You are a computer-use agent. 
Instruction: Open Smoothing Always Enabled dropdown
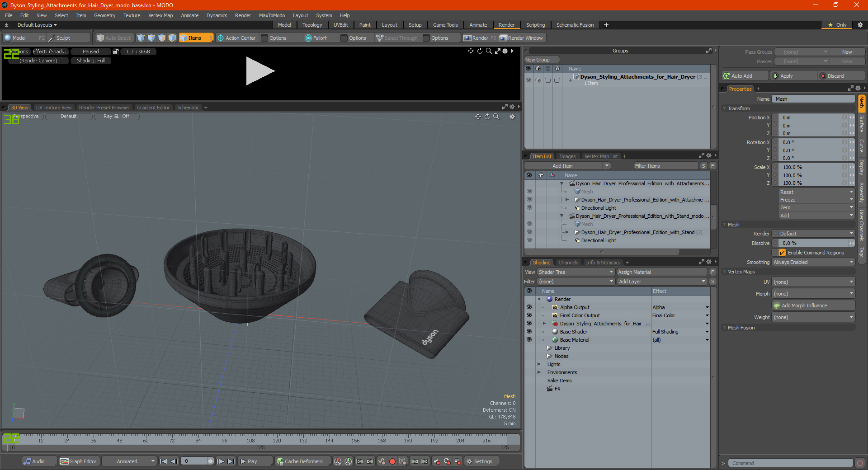[813, 262]
